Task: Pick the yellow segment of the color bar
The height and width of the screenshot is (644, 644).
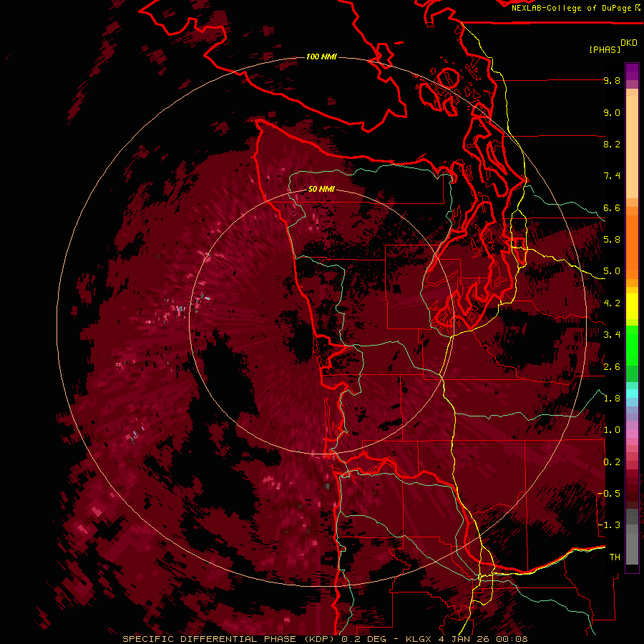Action: pos(632,306)
